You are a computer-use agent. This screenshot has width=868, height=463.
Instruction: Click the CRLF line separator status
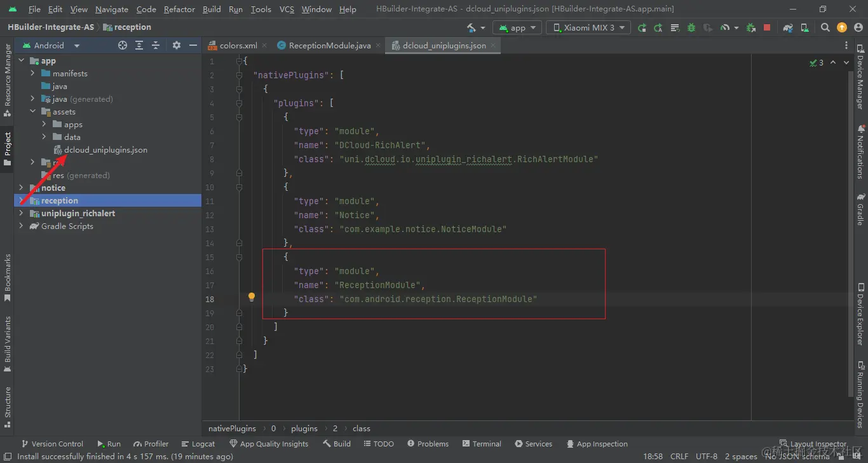(x=679, y=456)
